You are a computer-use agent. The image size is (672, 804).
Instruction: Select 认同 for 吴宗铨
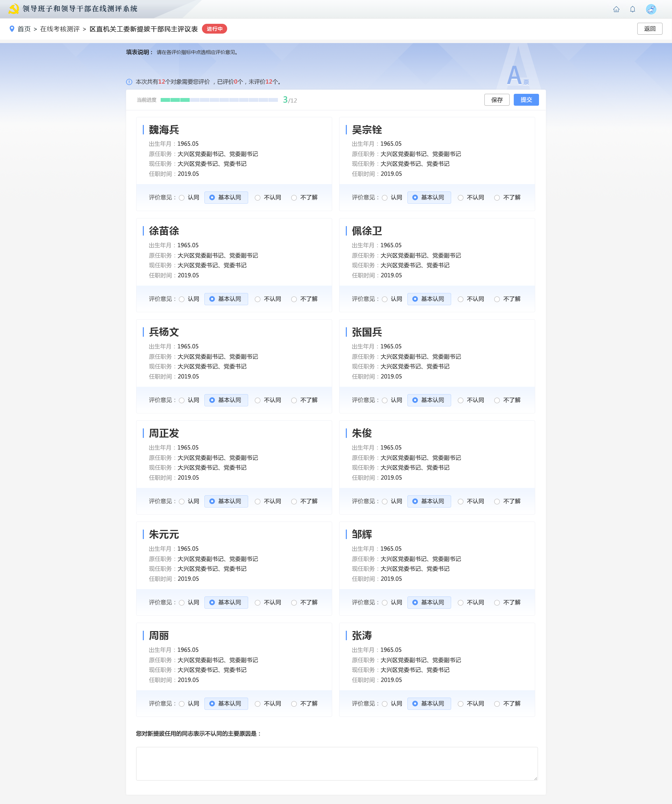[392, 197]
